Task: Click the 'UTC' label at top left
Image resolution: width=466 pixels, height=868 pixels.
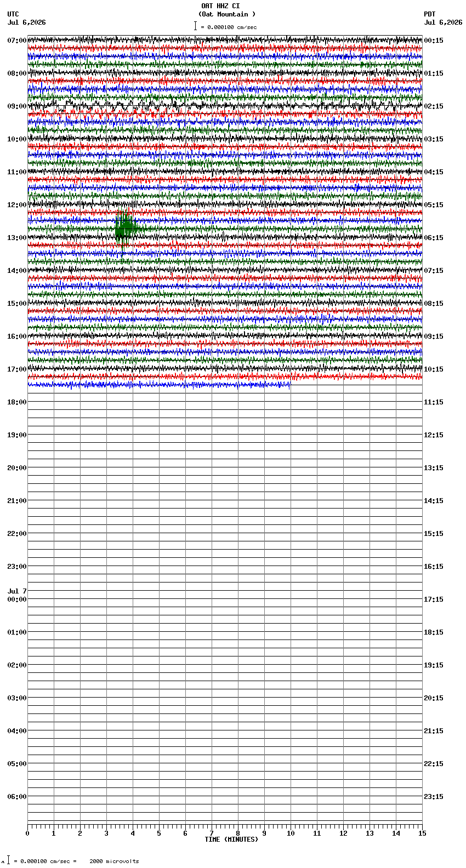Action: coord(13,14)
